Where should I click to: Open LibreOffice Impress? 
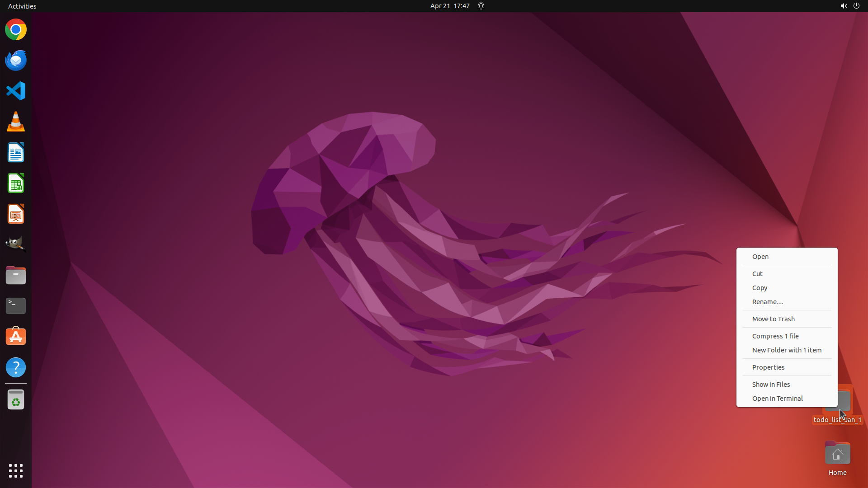16,214
